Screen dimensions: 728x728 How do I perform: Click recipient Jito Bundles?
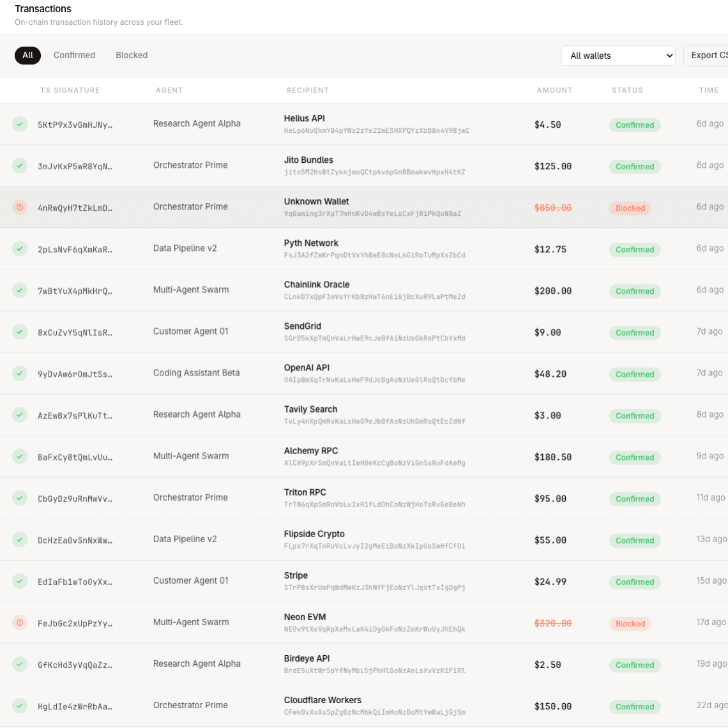click(308, 160)
